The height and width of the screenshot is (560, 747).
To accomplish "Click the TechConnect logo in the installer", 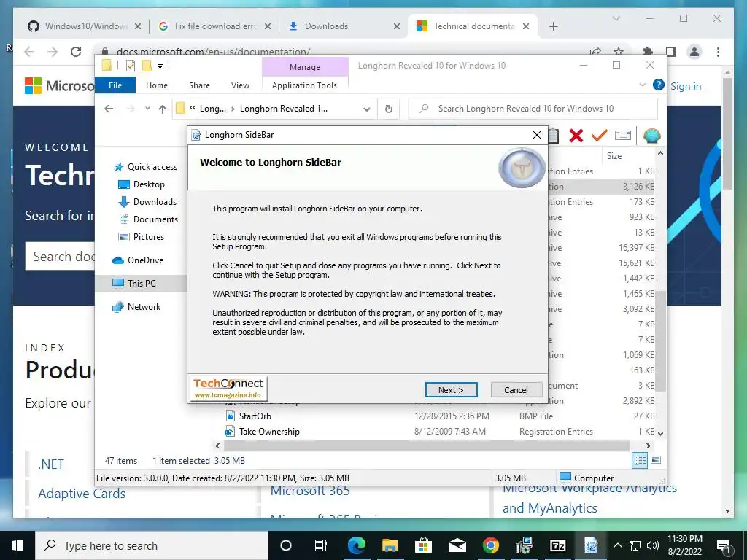I will (228, 388).
